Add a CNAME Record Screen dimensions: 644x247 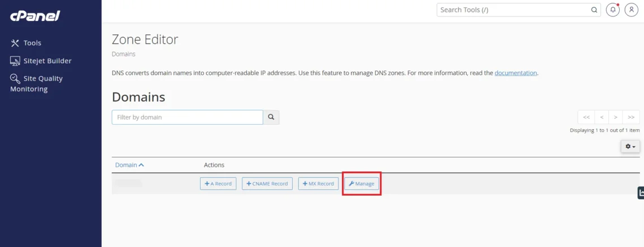coord(267,183)
